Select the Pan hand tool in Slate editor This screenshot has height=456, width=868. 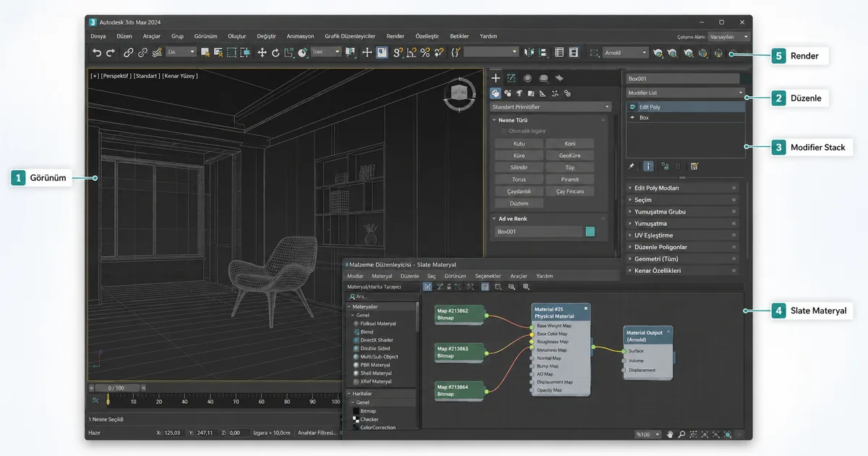click(x=670, y=434)
